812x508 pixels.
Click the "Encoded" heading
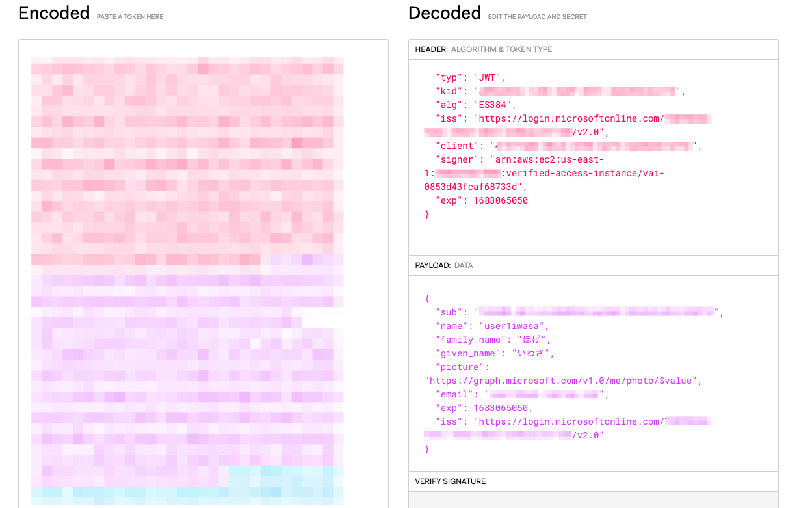(54, 13)
